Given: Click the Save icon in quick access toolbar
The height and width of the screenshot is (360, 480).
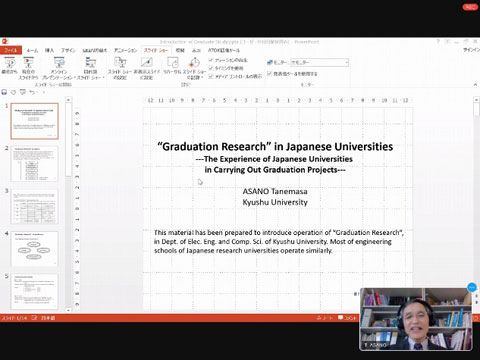Looking at the screenshot, I should click(4, 92).
